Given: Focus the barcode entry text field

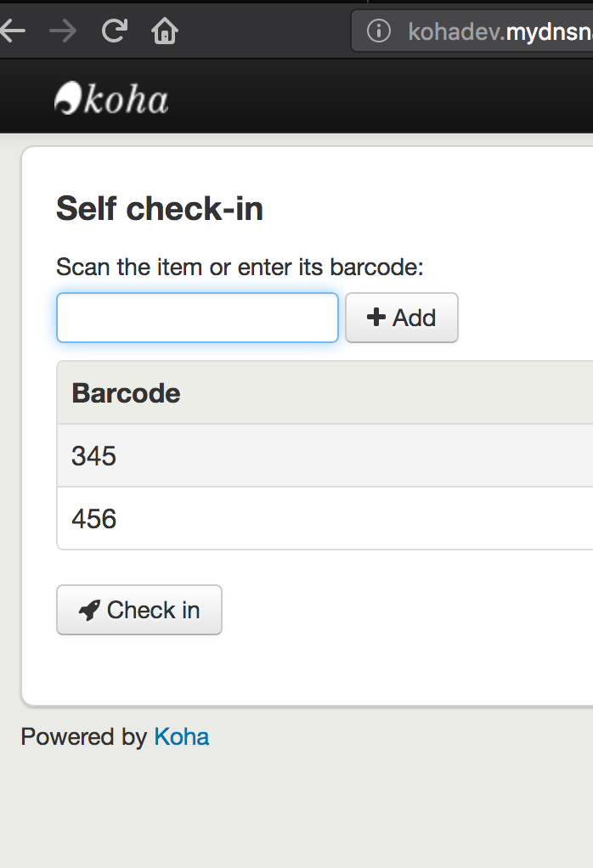Looking at the screenshot, I should pos(197,318).
